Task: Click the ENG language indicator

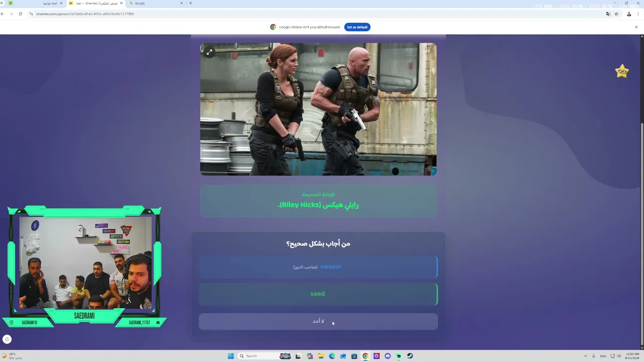Action: pos(603,356)
